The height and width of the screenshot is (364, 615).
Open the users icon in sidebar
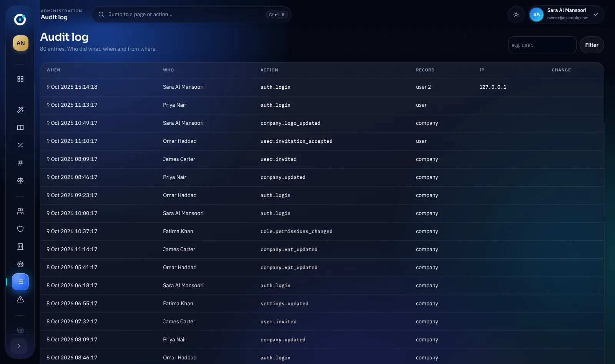tap(20, 211)
